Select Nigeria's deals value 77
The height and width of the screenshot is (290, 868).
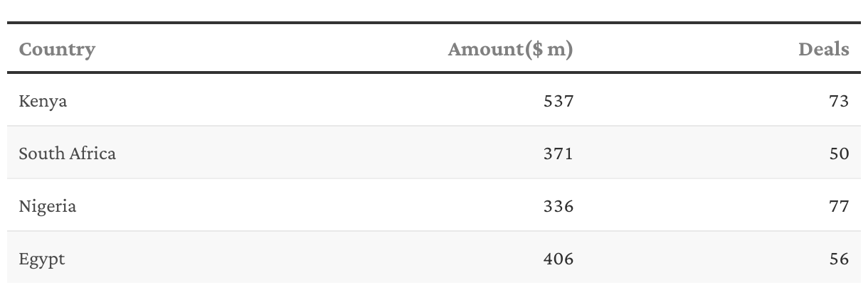tap(839, 206)
